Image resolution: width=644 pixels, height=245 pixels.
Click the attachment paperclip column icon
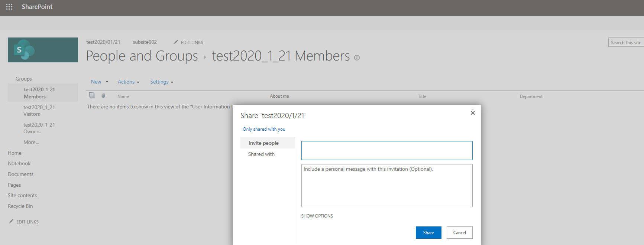click(x=103, y=96)
